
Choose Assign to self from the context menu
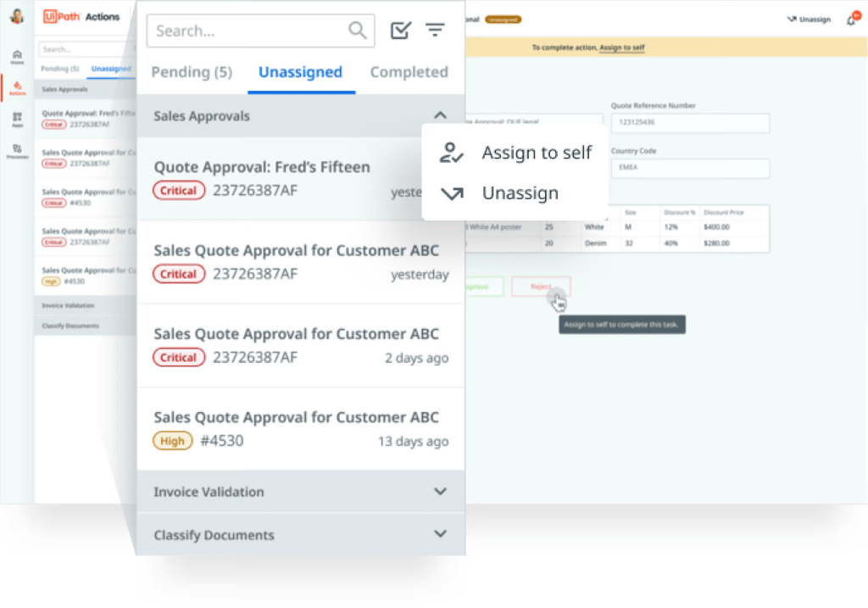coord(537,153)
